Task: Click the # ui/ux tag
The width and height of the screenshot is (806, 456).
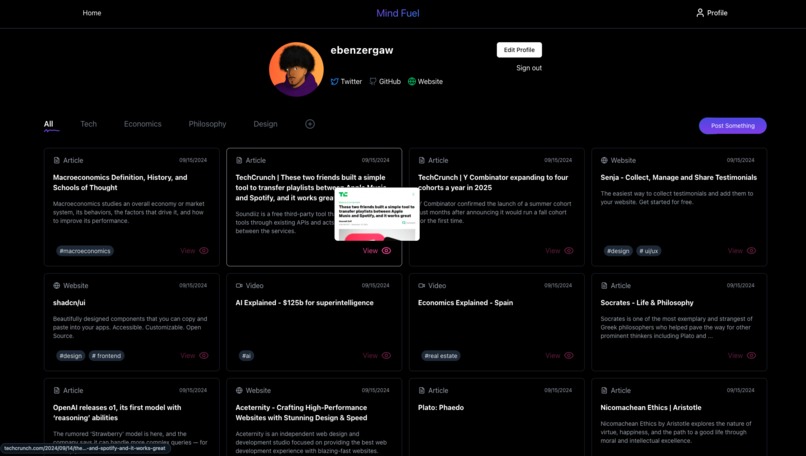Action: (649, 251)
